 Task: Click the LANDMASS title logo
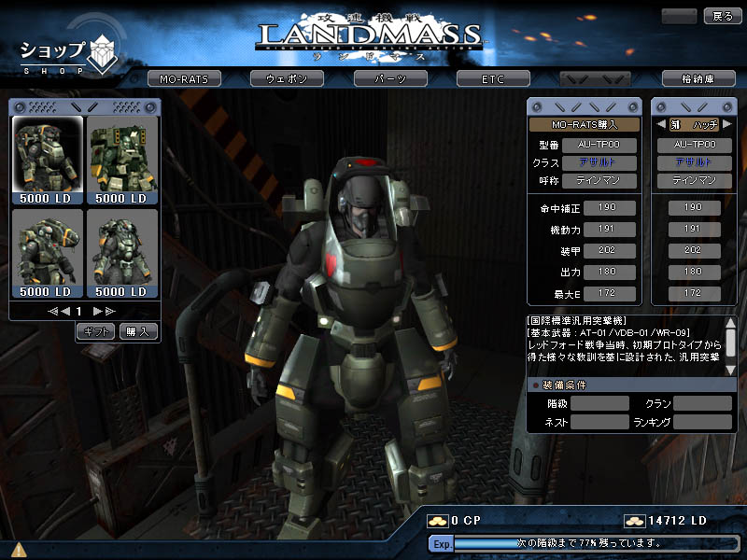(371, 35)
